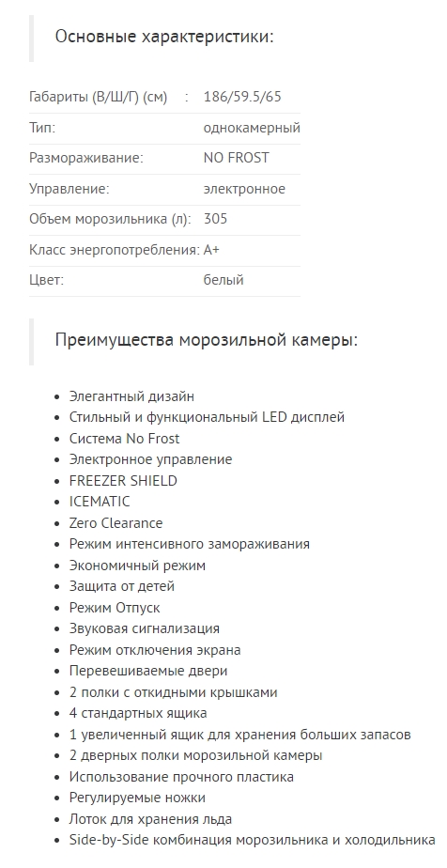Click the 'Режим Отпуск' list item
The width and height of the screenshot is (447, 868).
coord(115,607)
